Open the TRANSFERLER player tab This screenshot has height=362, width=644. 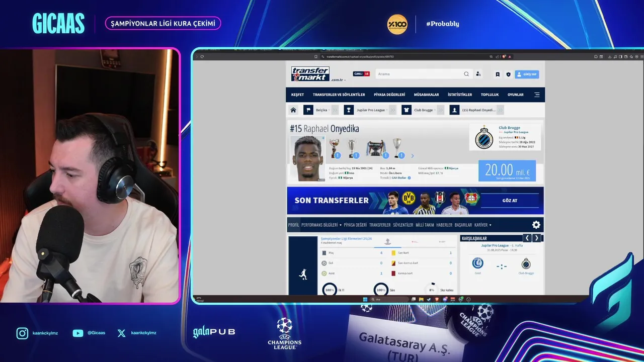click(x=380, y=225)
